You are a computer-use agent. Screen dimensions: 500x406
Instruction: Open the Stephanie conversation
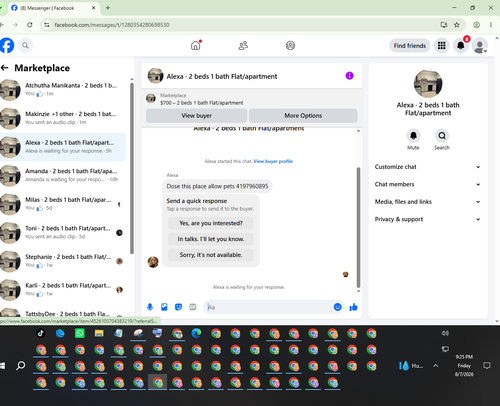[x=63, y=261]
